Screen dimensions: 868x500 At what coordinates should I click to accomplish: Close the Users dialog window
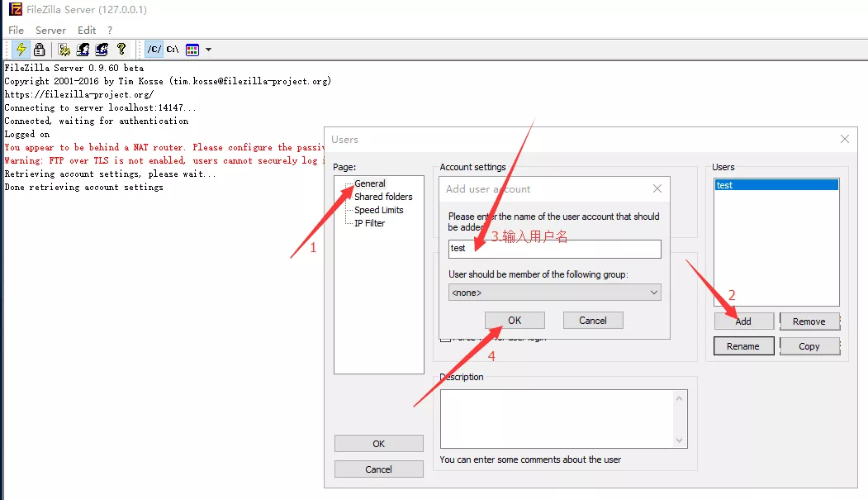[845, 139]
